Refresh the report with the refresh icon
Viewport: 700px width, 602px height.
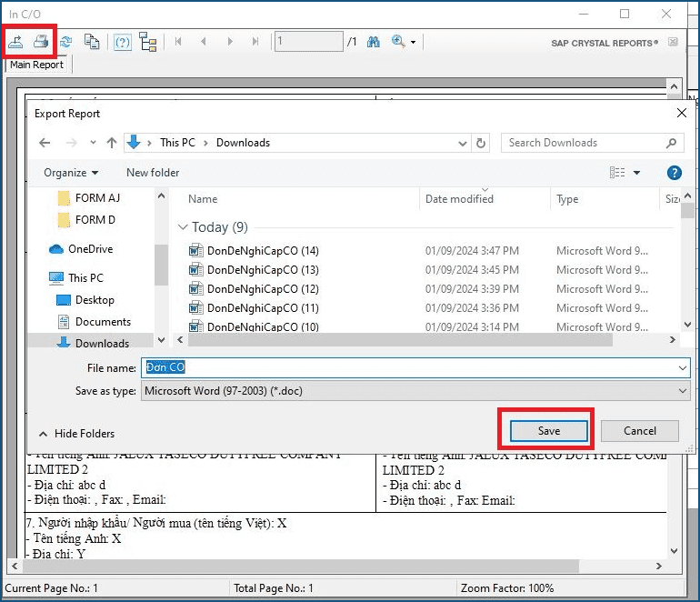66,42
